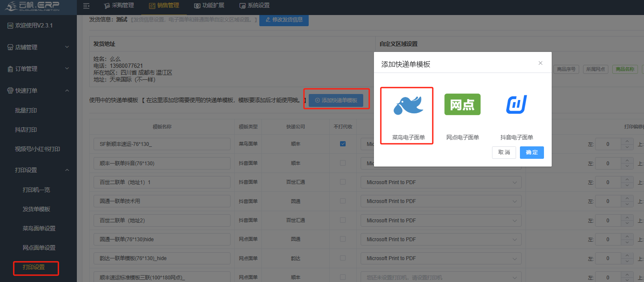
Task: Uncheck 不打代收 for SF新顺丰速运 row
Action: tap(343, 144)
